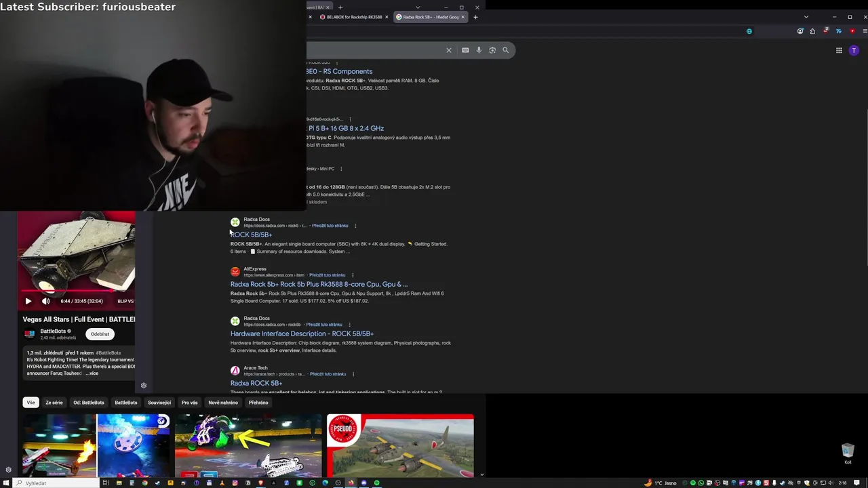868x488 pixels.
Task: Play the BattleBots video
Action: click(x=28, y=301)
